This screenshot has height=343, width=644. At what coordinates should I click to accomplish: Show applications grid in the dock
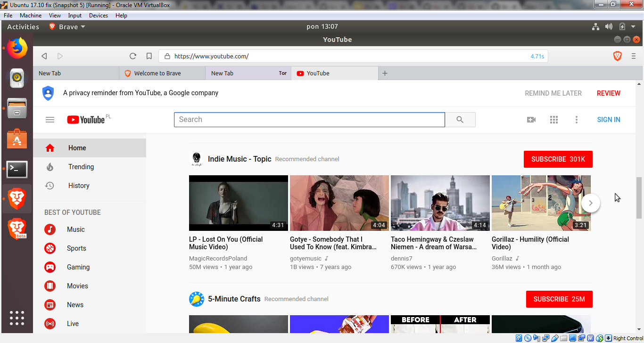pos(17,318)
